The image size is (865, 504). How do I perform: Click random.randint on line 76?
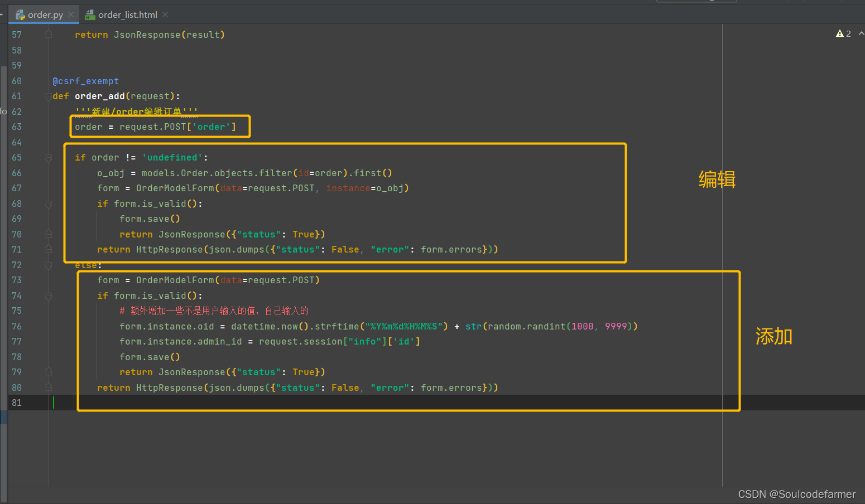(x=527, y=327)
